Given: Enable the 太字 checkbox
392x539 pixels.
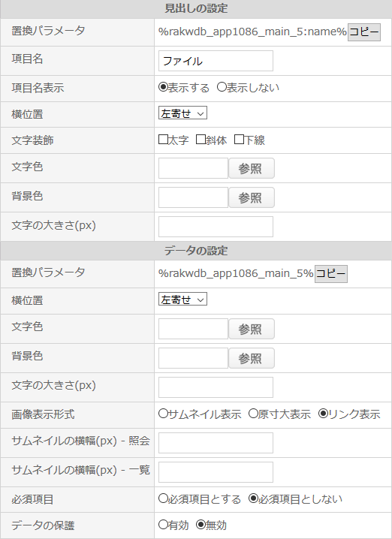Looking at the screenshot, I should pos(163,140).
